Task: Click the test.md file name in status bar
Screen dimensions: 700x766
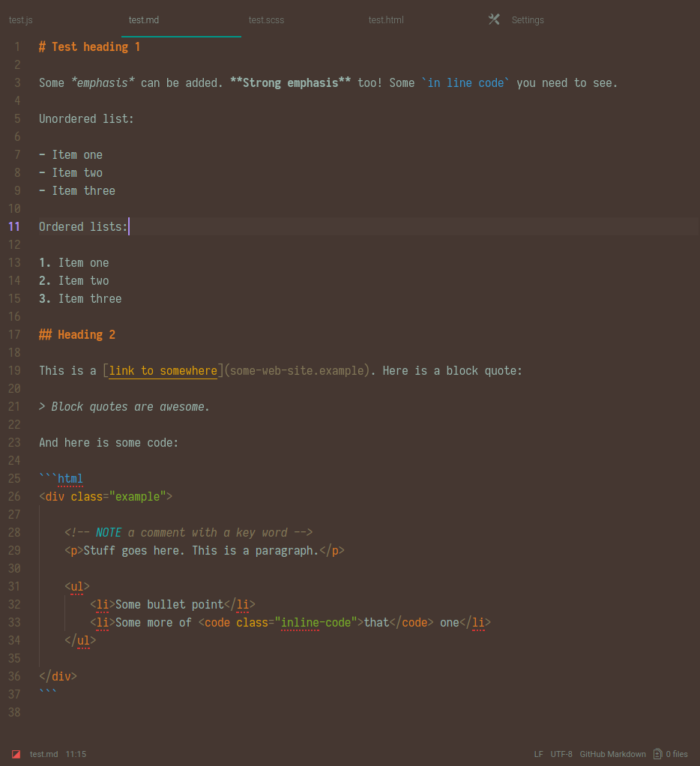Action: click(x=44, y=754)
